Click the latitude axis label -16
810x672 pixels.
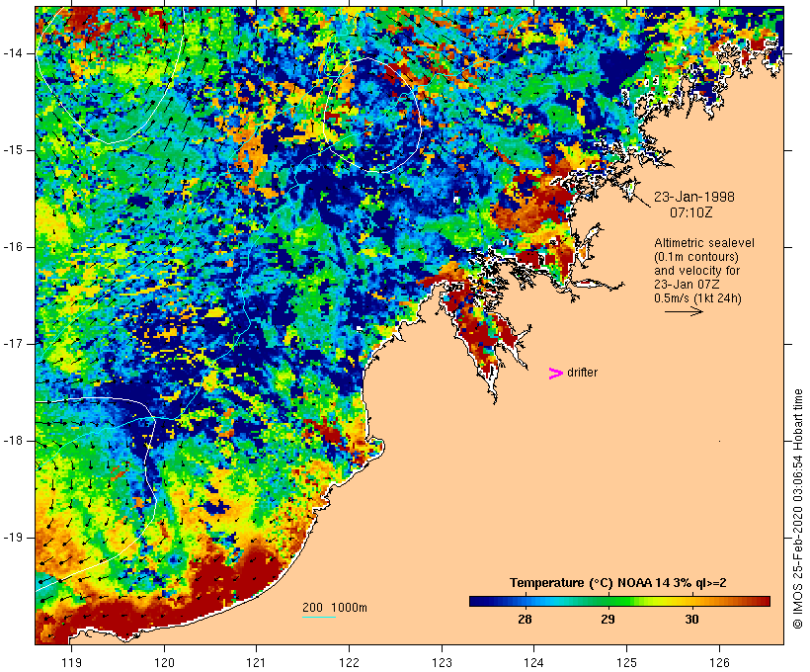(13, 247)
